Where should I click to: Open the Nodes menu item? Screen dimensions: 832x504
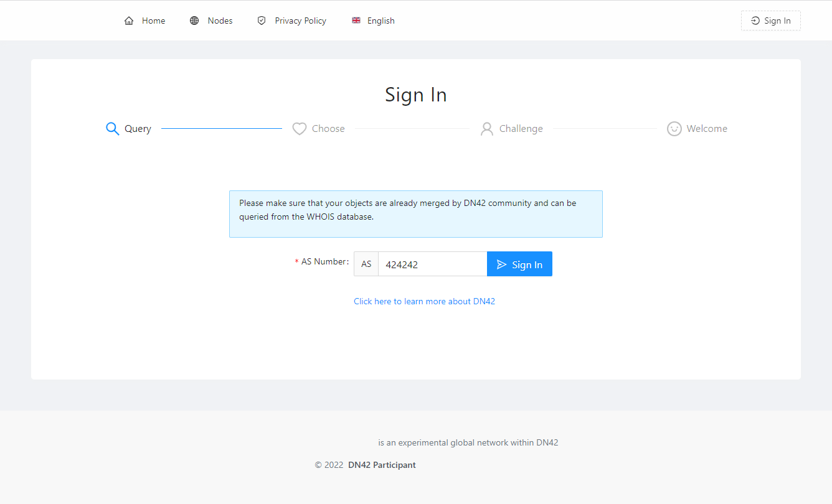[211, 21]
